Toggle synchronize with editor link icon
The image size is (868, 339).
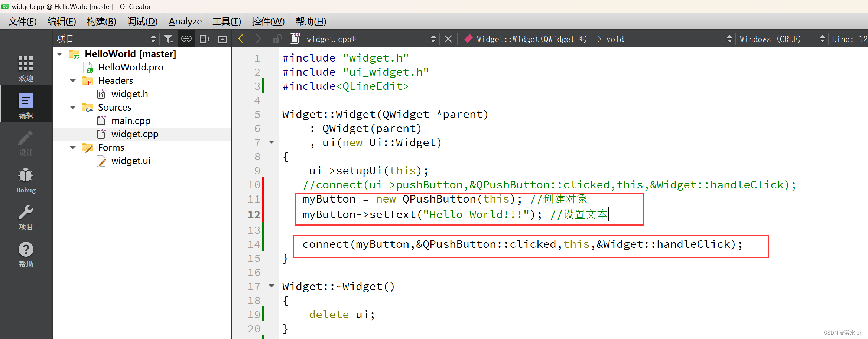point(186,39)
